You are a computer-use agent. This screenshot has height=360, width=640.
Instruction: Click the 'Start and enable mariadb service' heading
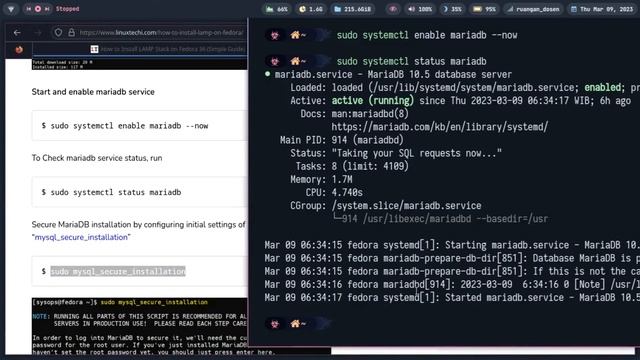pyautogui.click(x=93, y=92)
